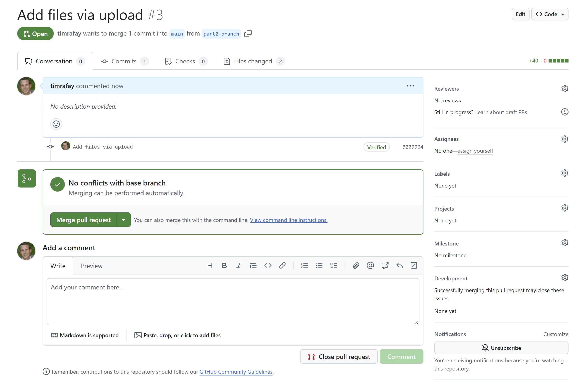Copy the branch name with the copy icon

[248, 34]
